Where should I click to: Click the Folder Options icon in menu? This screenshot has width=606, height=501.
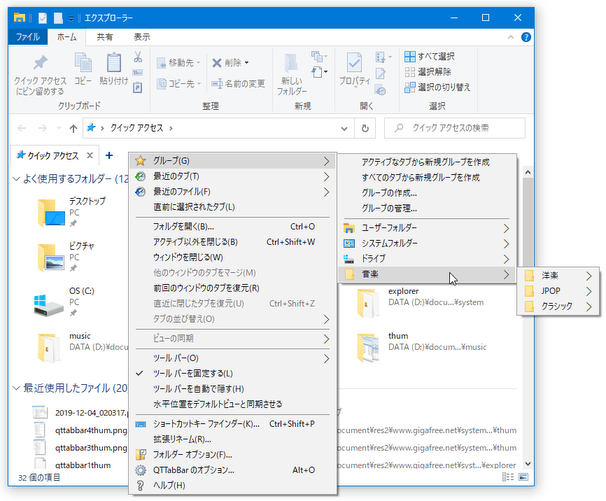141,455
